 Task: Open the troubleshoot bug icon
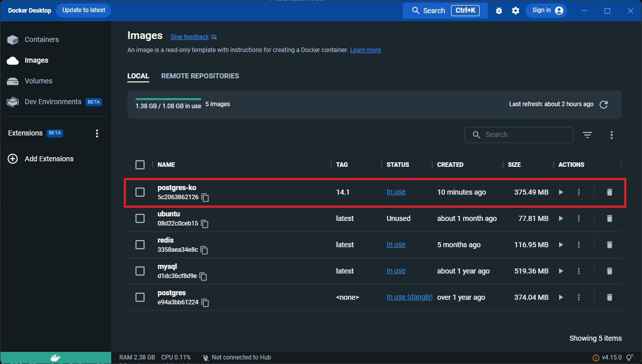click(499, 11)
